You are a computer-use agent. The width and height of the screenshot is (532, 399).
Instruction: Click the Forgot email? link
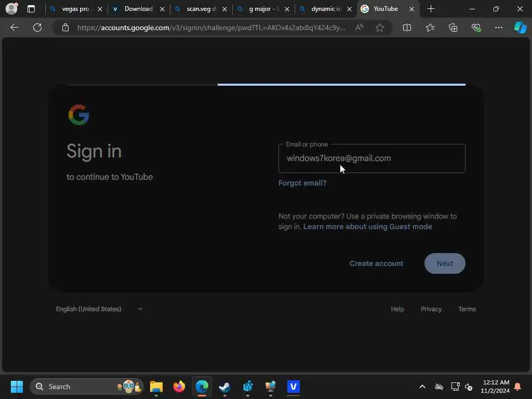pos(302,183)
